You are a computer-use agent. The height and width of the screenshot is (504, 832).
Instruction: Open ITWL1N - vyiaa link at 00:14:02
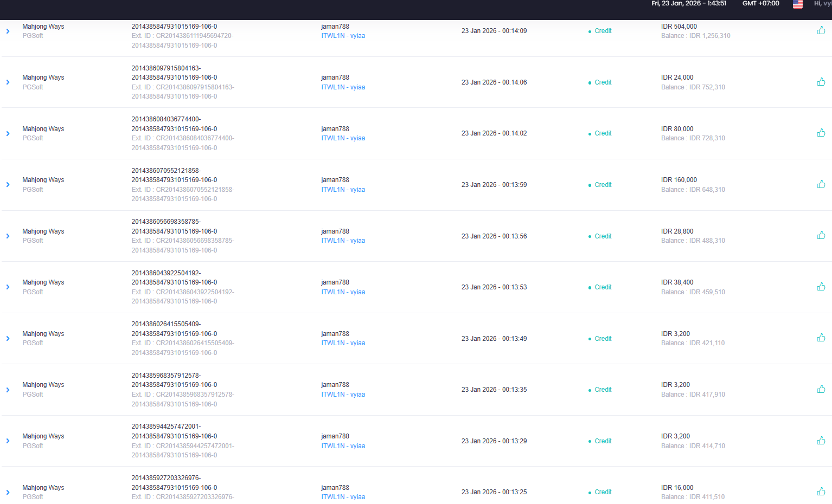point(343,138)
